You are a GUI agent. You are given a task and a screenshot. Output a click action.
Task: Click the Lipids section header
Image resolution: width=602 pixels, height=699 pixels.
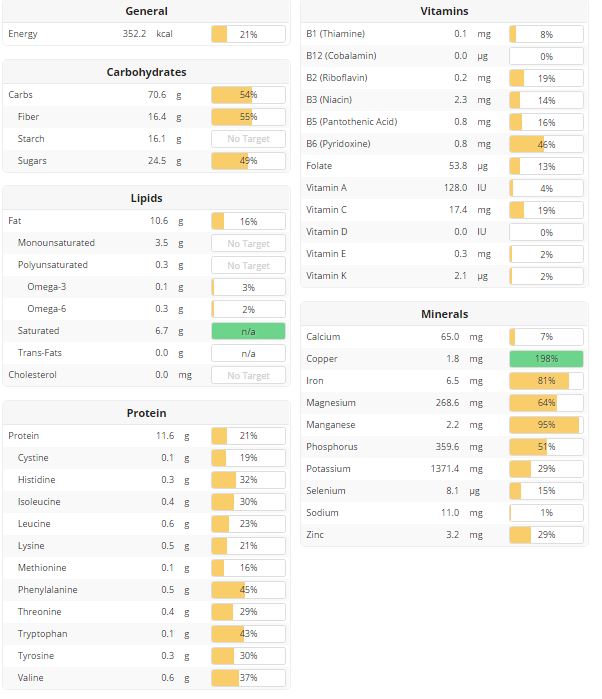point(146,198)
